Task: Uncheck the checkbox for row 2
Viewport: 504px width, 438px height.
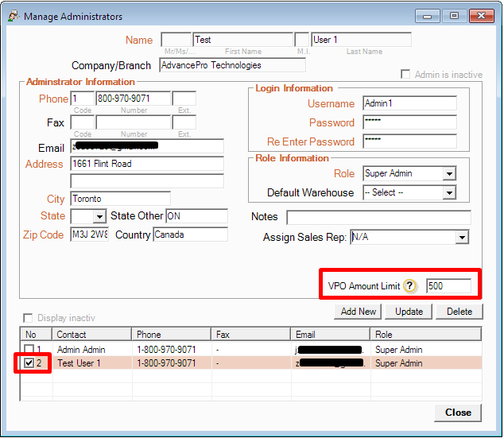Action: click(29, 363)
